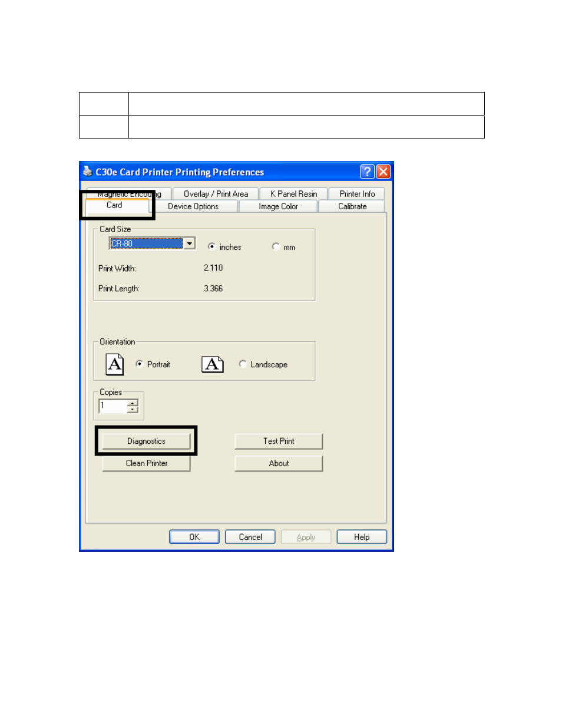Choose Portrait orientation
Screen dimensions: 562x728
coord(139,364)
